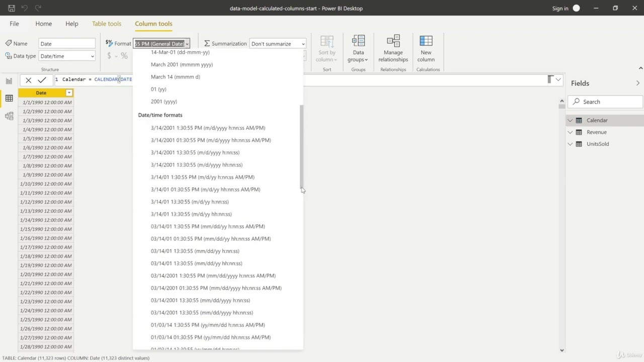The height and width of the screenshot is (362, 644).
Task: Switch to the Table tools tab
Action: coord(107,24)
